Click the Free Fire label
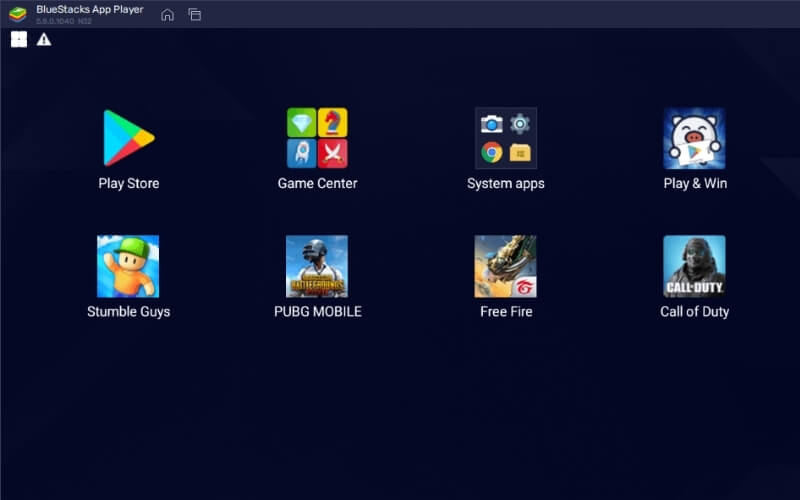The width and height of the screenshot is (800, 500). tap(506, 311)
